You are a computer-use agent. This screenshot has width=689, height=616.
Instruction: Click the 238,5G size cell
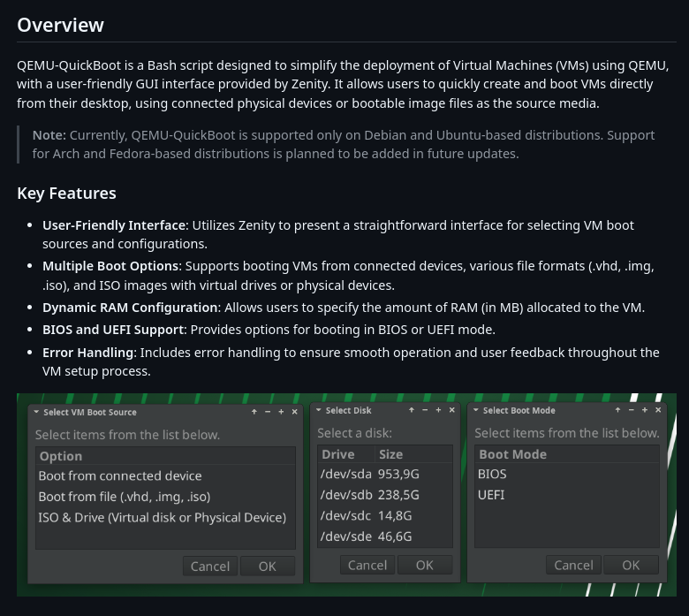(398, 495)
